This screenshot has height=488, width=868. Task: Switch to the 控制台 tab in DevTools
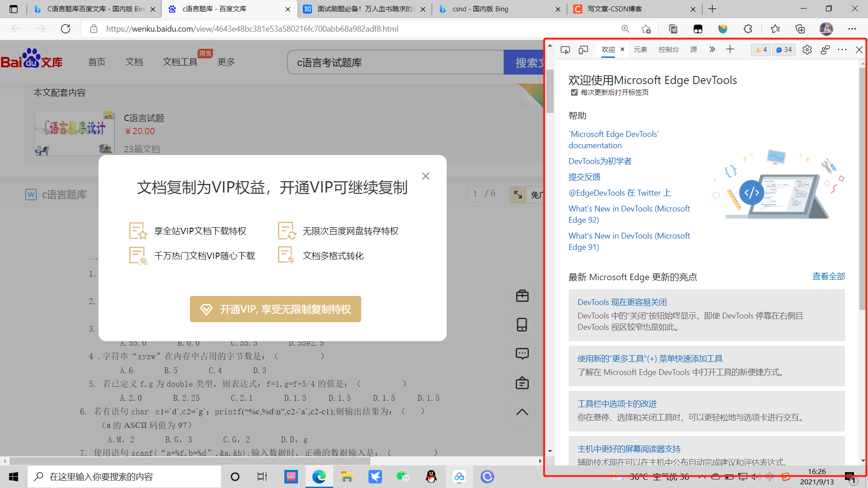(x=669, y=50)
